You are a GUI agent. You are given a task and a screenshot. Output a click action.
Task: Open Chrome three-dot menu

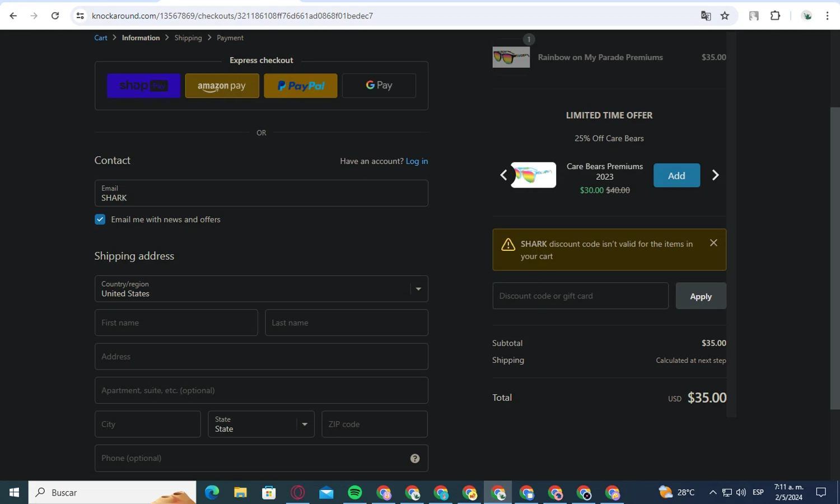click(827, 16)
